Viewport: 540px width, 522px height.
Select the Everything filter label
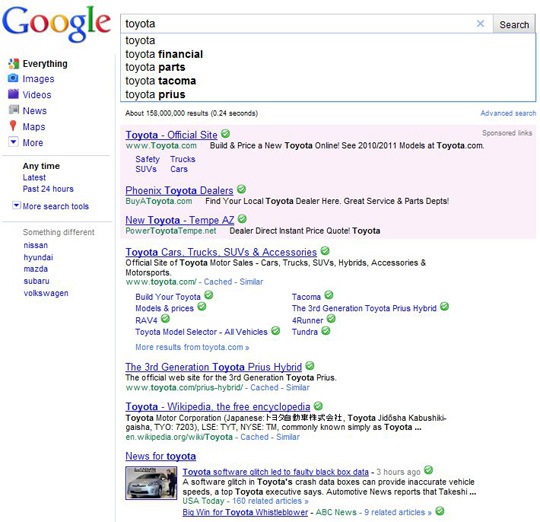(45, 64)
